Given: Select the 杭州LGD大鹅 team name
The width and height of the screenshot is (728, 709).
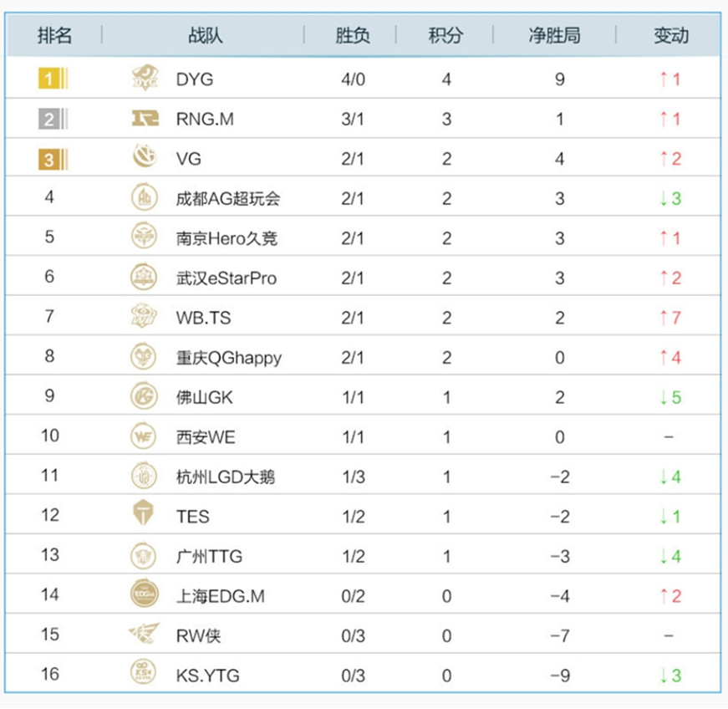Looking at the screenshot, I should pos(225,477).
